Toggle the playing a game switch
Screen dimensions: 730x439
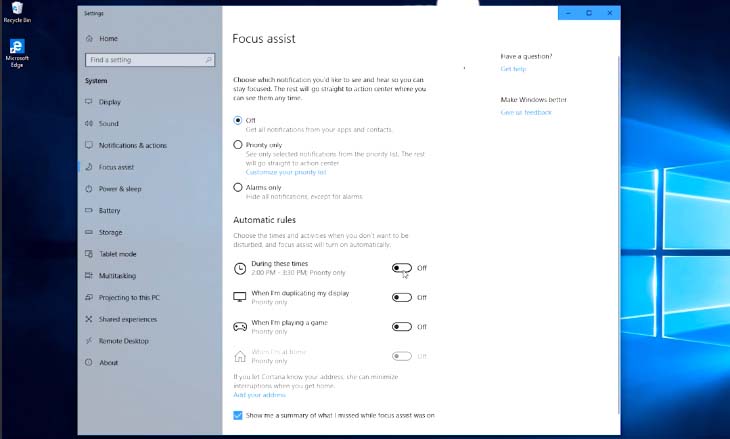(x=402, y=327)
